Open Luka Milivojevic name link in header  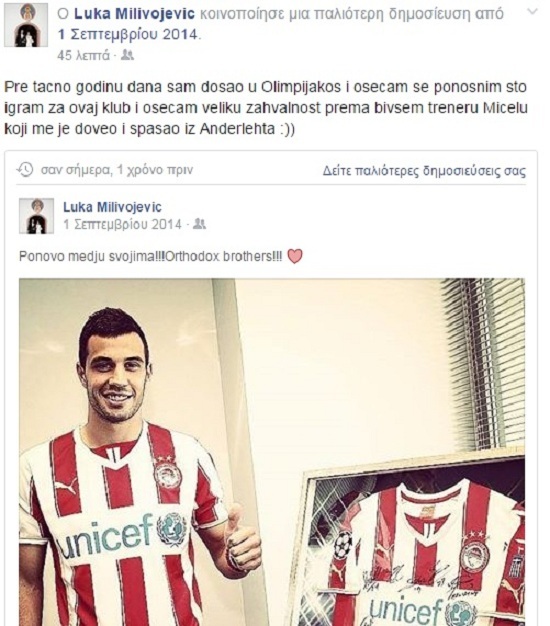(x=135, y=14)
